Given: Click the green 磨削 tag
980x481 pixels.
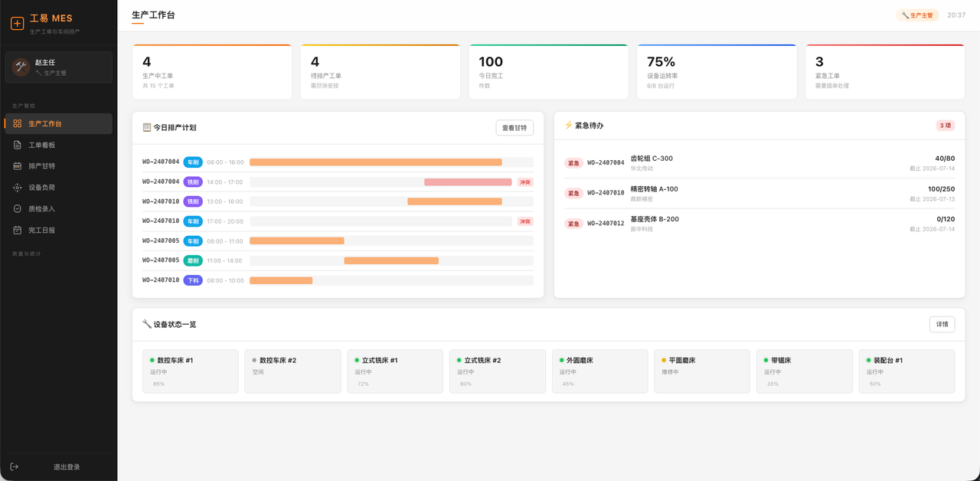Looking at the screenshot, I should [x=193, y=260].
